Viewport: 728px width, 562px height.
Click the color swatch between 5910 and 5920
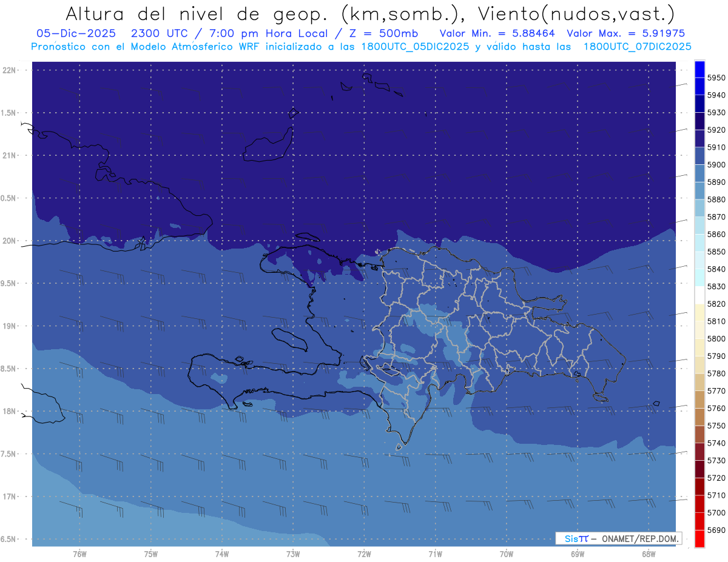click(x=699, y=138)
